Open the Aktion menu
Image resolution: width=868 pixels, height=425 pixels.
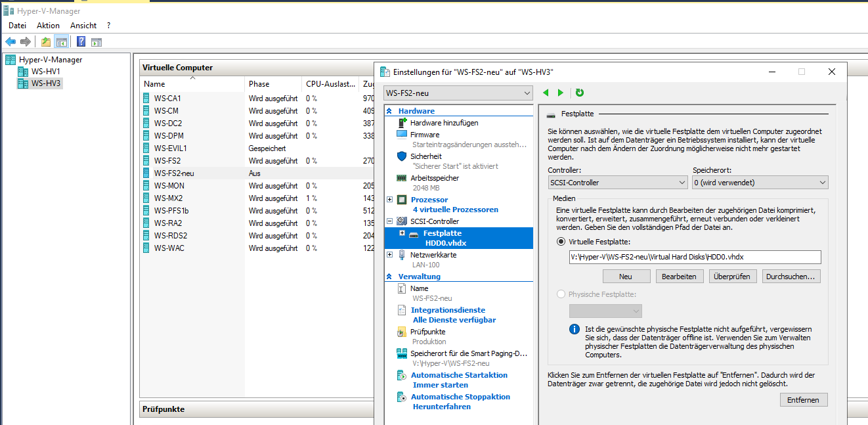(48, 25)
